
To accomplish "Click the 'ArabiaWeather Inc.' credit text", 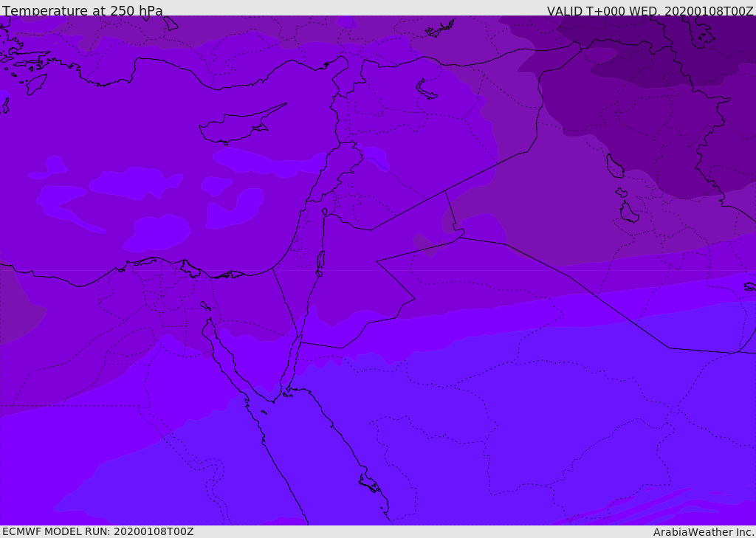I will tap(704, 532).
